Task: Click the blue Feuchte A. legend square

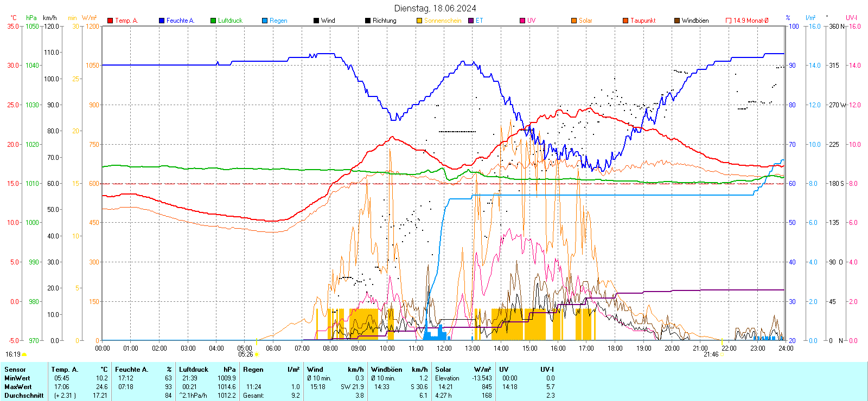Action: point(162,21)
